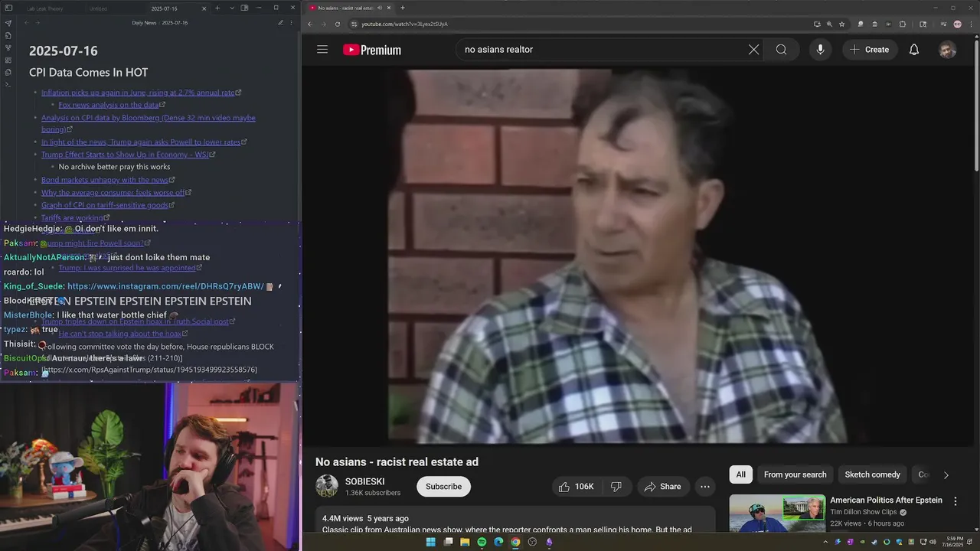Select the All filter chip
Image resolution: width=980 pixels, height=551 pixels.
point(740,474)
